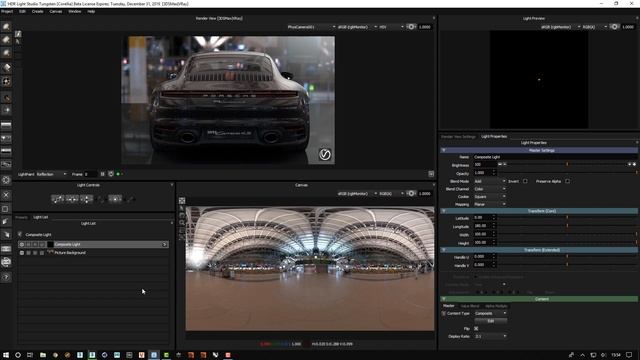The width and height of the screenshot is (640, 360).
Task: Enable the Preserve Alpha checkbox
Action: point(567,181)
